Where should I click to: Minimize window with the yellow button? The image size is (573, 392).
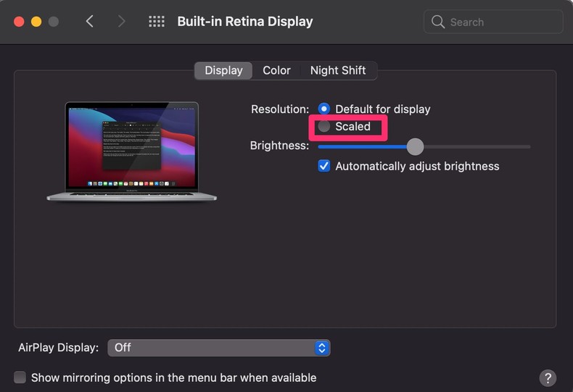(36, 22)
